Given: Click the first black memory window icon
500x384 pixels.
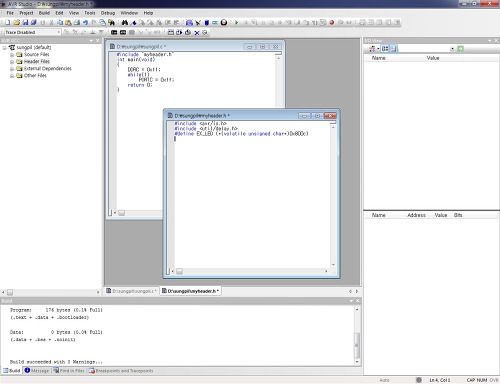Looking at the screenshot, I should coord(114,33).
